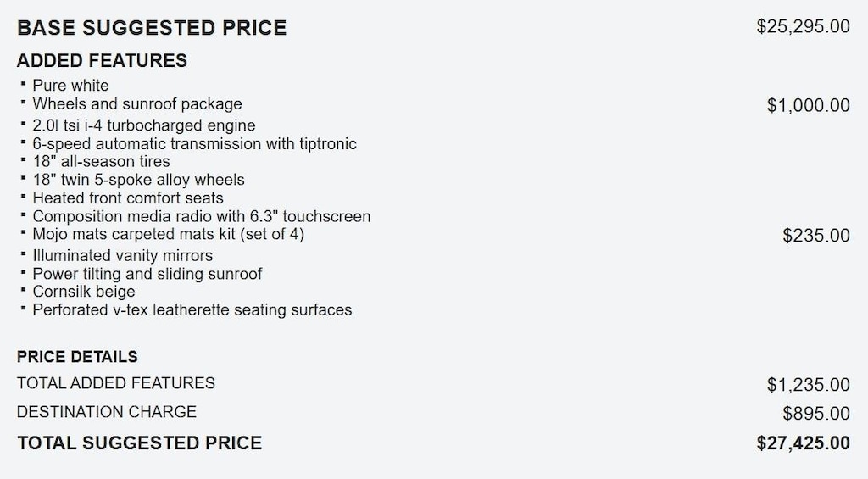Click the Base Suggested Price heading
Viewport: 868px width, 479px height.
(152, 28)
